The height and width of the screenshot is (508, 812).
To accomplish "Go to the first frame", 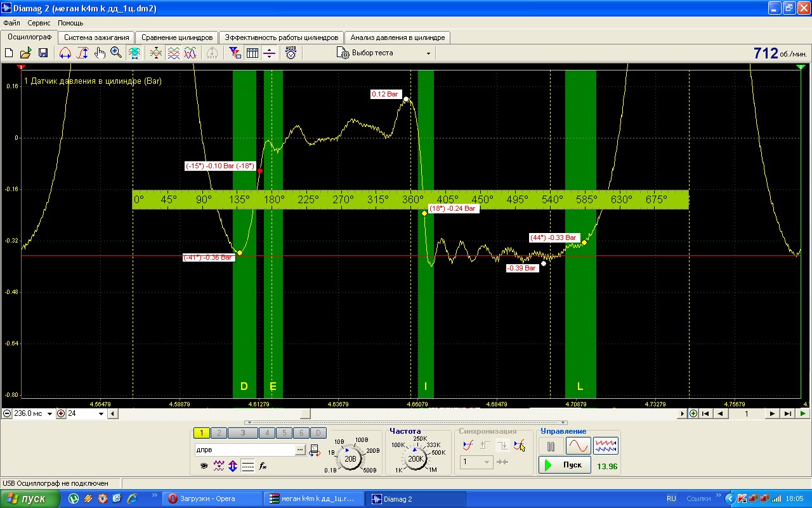I will [x=705, y=413].
